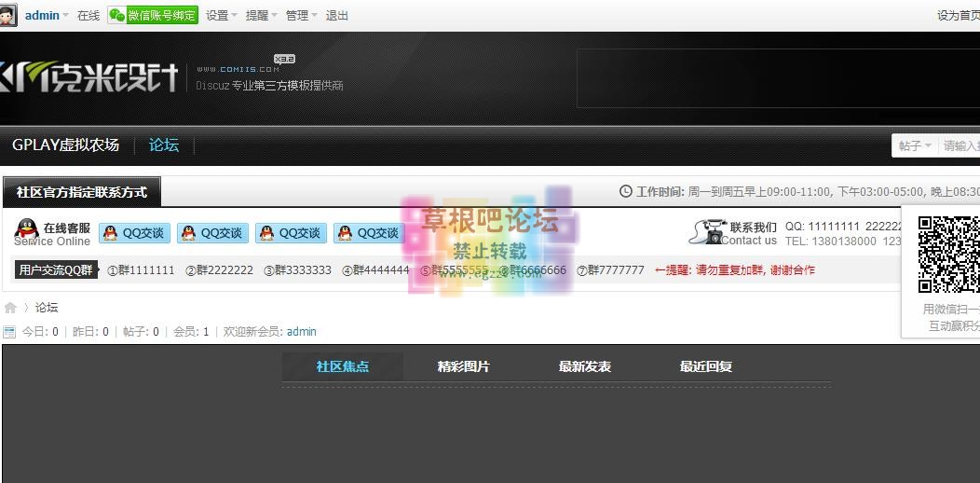Select the 最新发表 tab

(585, 366)
